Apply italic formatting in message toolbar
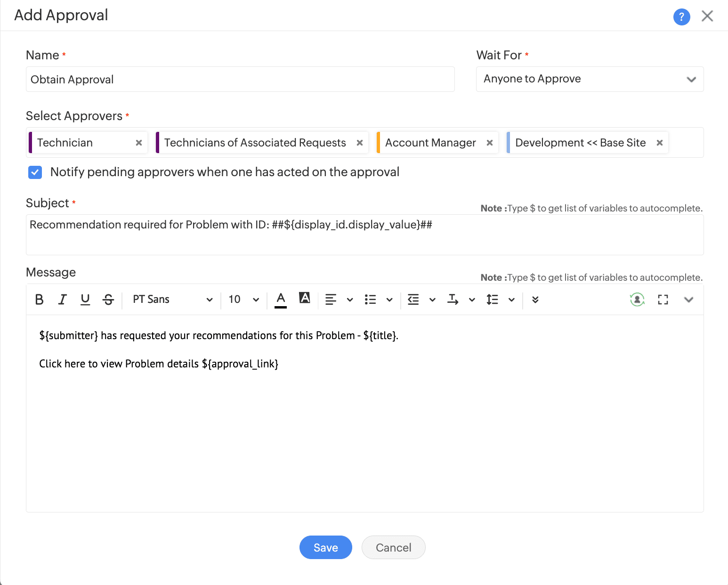The height and width of the screenshot is (585, 728). tap(62, 300)
